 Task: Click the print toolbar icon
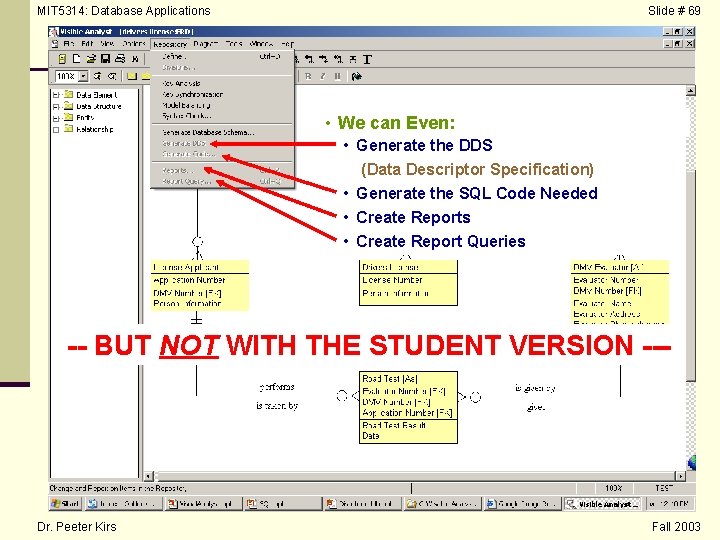[x=120, y=59]
